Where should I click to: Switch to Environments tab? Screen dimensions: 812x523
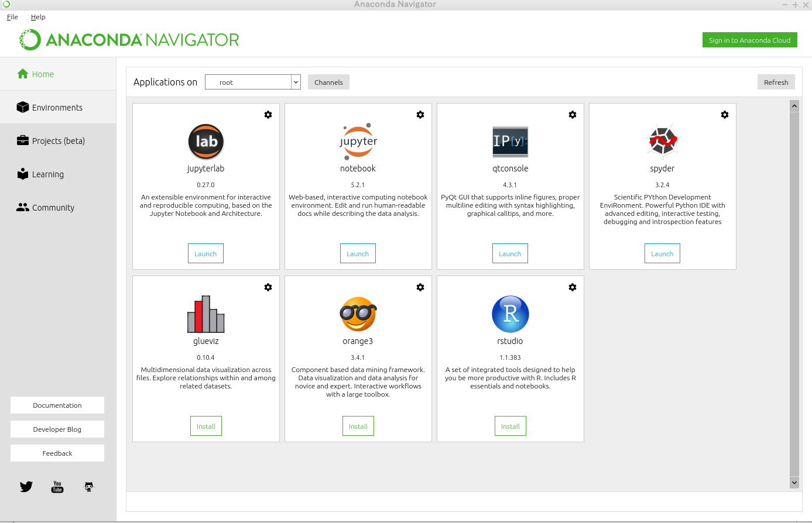[x=58, y=108]
